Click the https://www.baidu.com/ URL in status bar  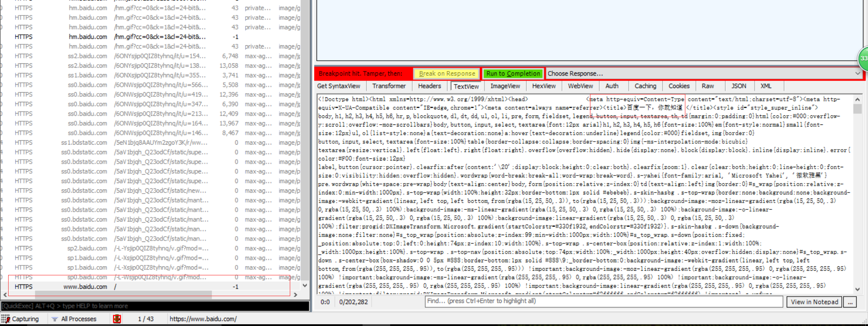click(x=203, y=319)
